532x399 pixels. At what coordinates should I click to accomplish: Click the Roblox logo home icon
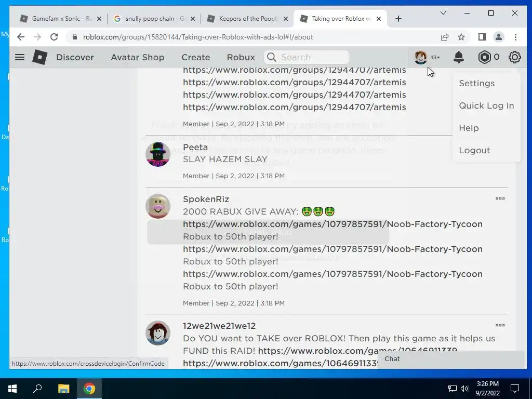point(39,57)
